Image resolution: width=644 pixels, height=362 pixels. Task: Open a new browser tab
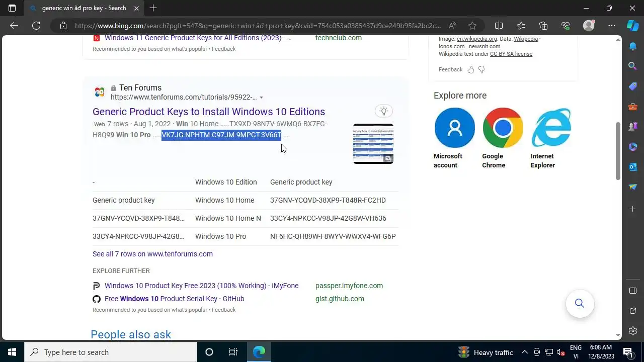[153, 8]
